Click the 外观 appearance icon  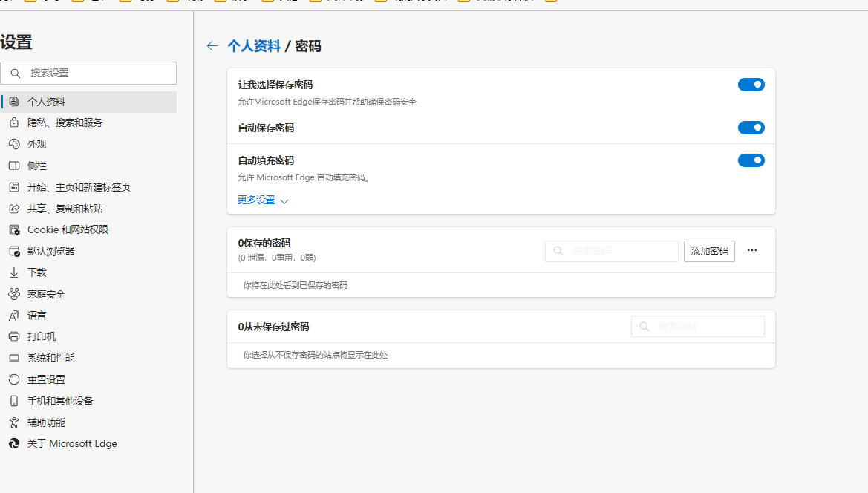(x=14, y=145)
